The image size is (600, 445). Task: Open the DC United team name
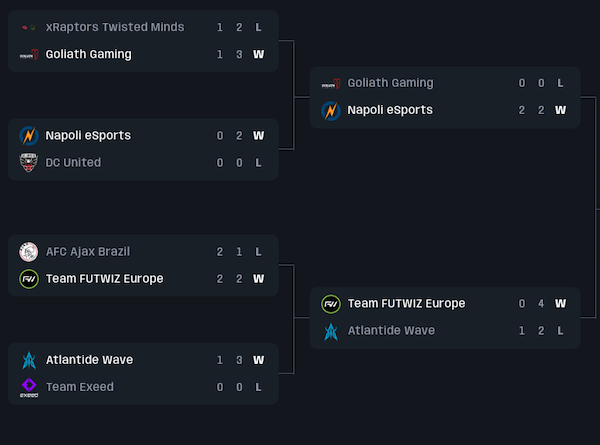point(73,162)
